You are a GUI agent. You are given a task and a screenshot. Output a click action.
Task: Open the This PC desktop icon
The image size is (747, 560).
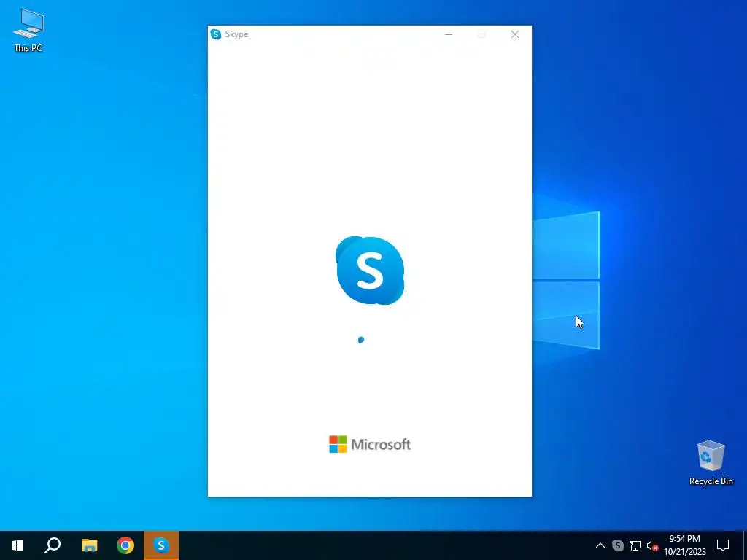28,30
